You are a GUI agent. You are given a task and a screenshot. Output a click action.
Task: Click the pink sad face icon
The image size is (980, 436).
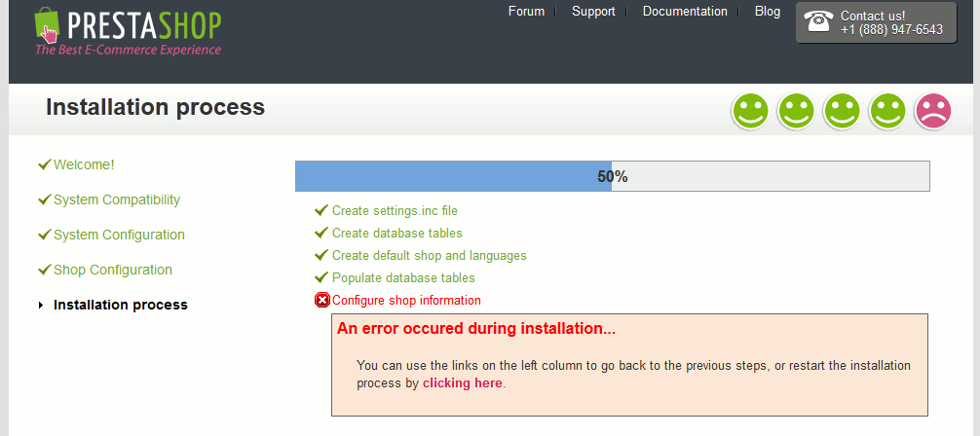pos(933,111)
